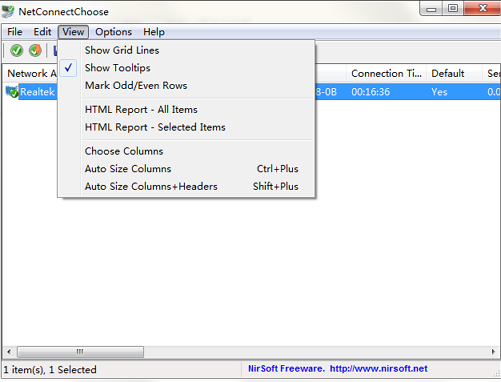501x382 pixels.
Task: Click the scroll right arrow
Action: 493,352
